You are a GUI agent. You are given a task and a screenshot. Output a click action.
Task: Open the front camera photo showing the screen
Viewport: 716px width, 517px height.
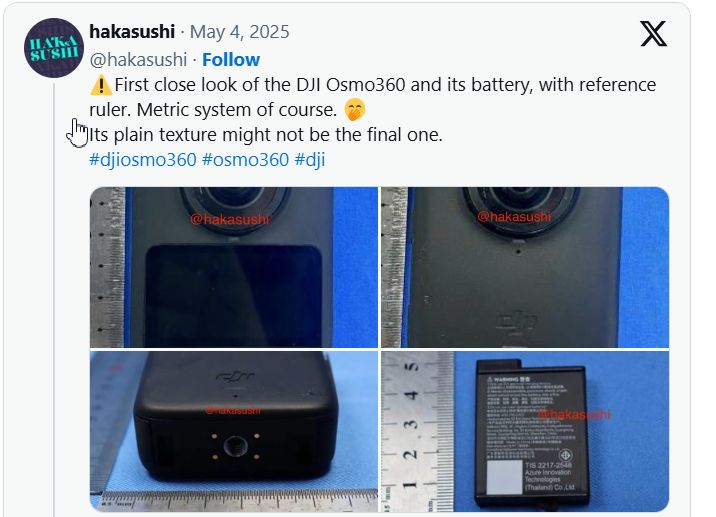point(234,267)
